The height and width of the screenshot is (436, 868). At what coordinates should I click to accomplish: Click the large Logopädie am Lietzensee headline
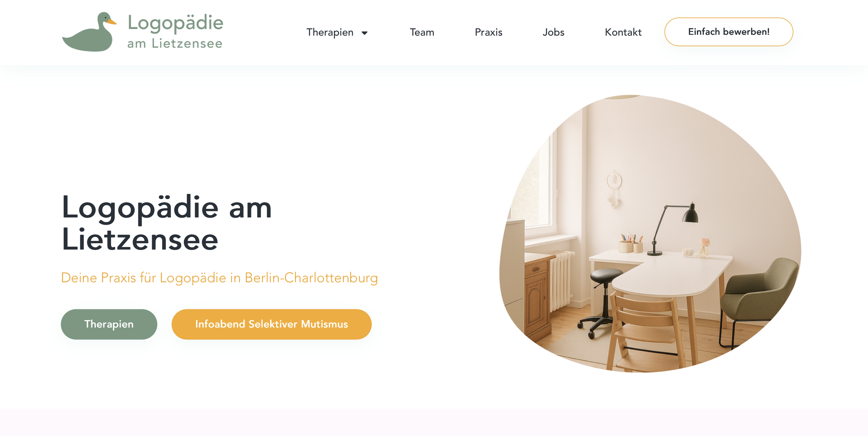(167, 223)
